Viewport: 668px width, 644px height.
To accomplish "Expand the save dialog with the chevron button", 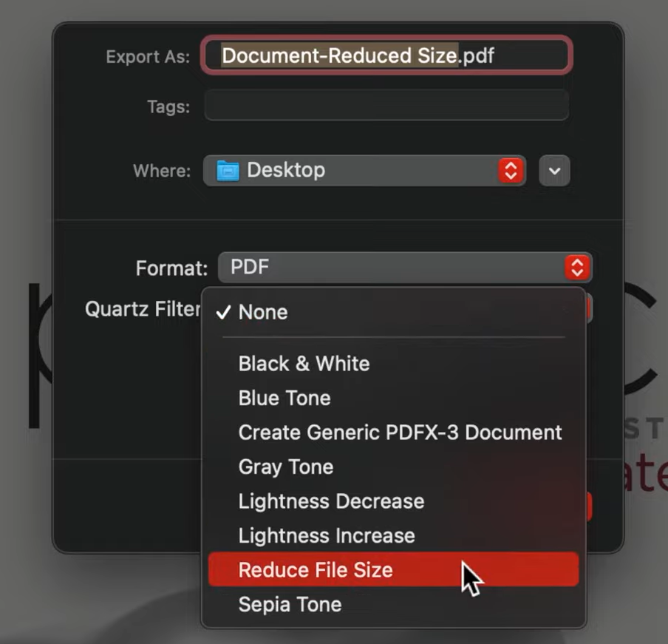I will (554, 171).
